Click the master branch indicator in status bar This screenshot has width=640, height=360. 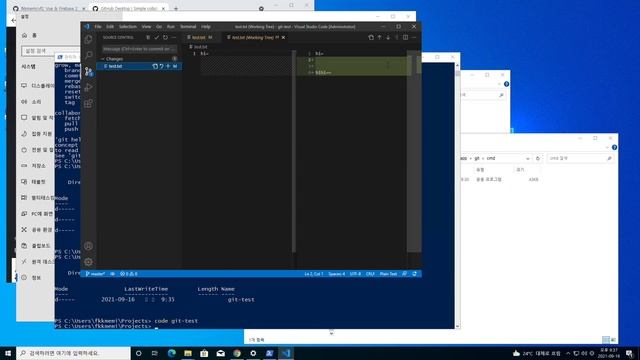96,274
